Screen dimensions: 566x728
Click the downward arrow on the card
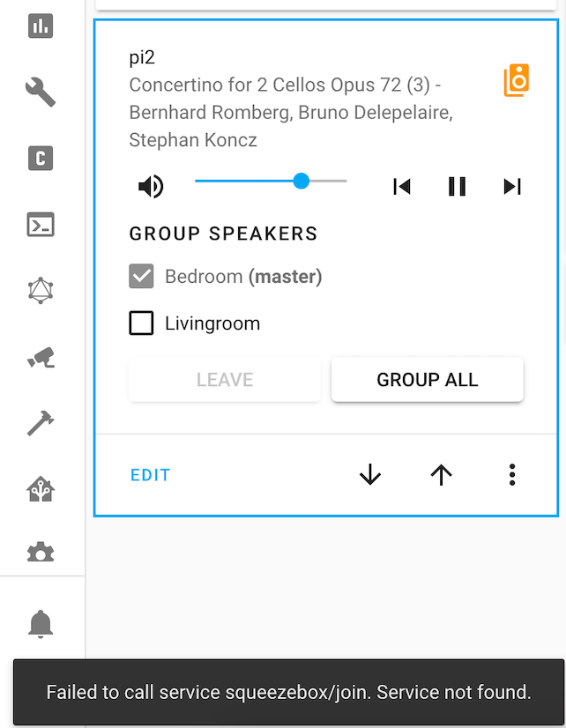pyautogui.click(x=370, y=474)
